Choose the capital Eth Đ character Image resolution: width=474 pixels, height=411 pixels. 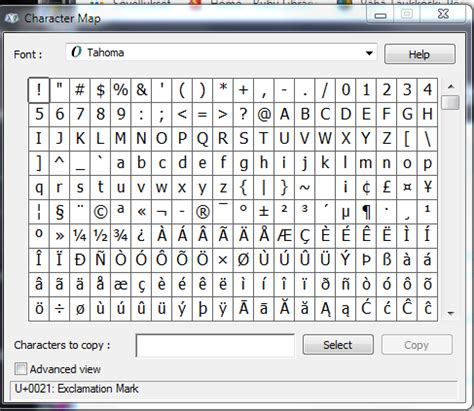point(80,260)
